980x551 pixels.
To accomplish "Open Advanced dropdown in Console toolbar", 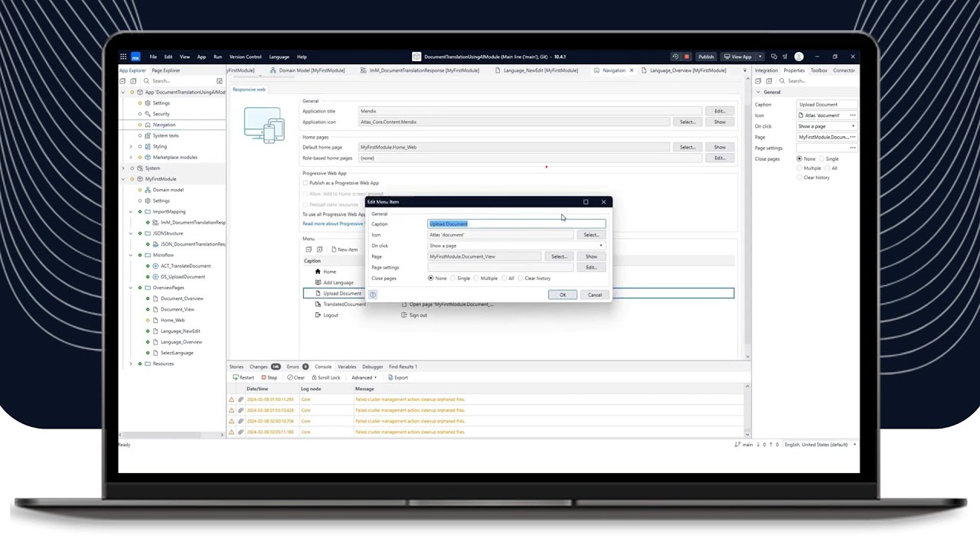I will [364, 377].
